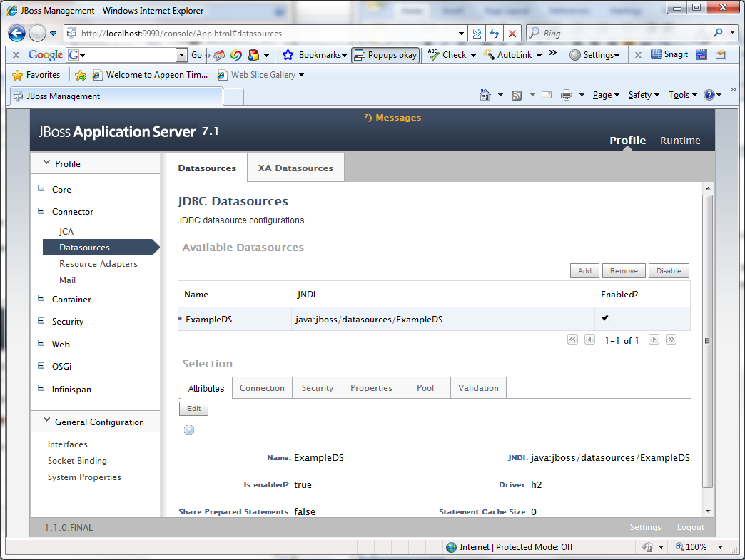The height and width of the screenshot is (560, 745).
Task: Select the Validation tab
Action: (478, 388)
